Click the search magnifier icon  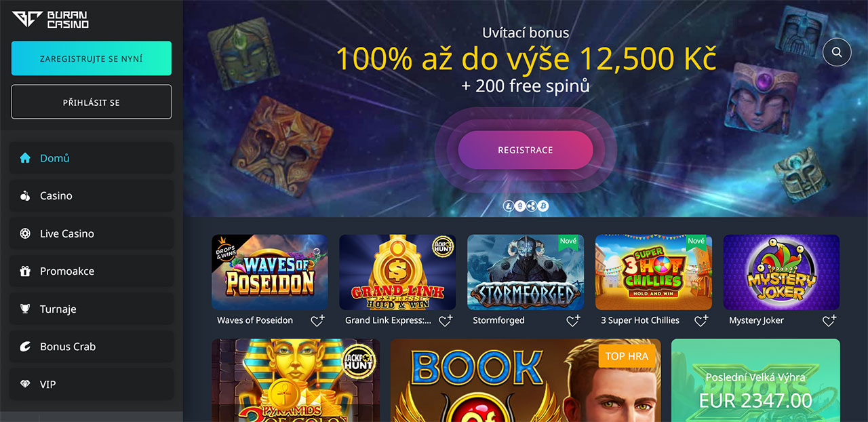tap(837, 52)
